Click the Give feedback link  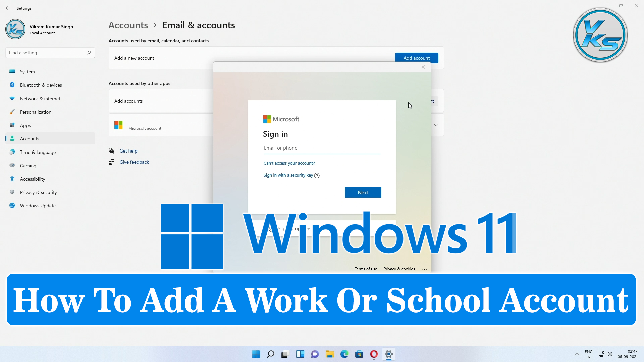pyautogui.click(x=134, y=162)
